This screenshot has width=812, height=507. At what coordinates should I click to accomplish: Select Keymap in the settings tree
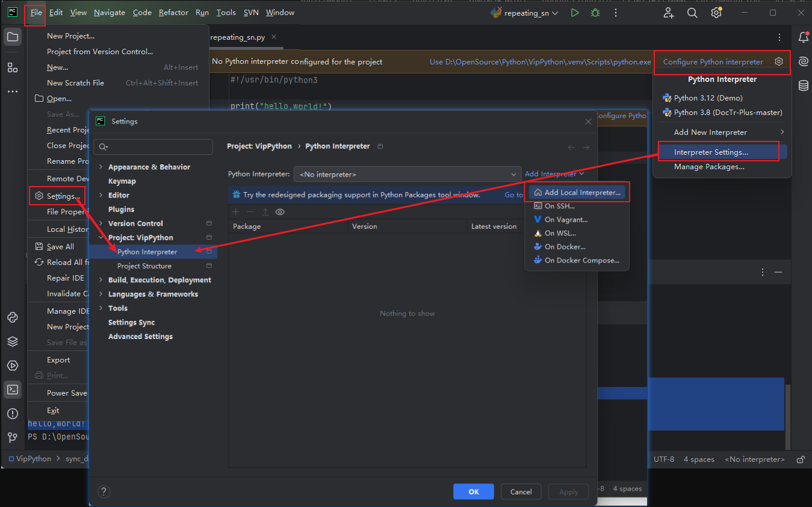[x=122, y=181]
